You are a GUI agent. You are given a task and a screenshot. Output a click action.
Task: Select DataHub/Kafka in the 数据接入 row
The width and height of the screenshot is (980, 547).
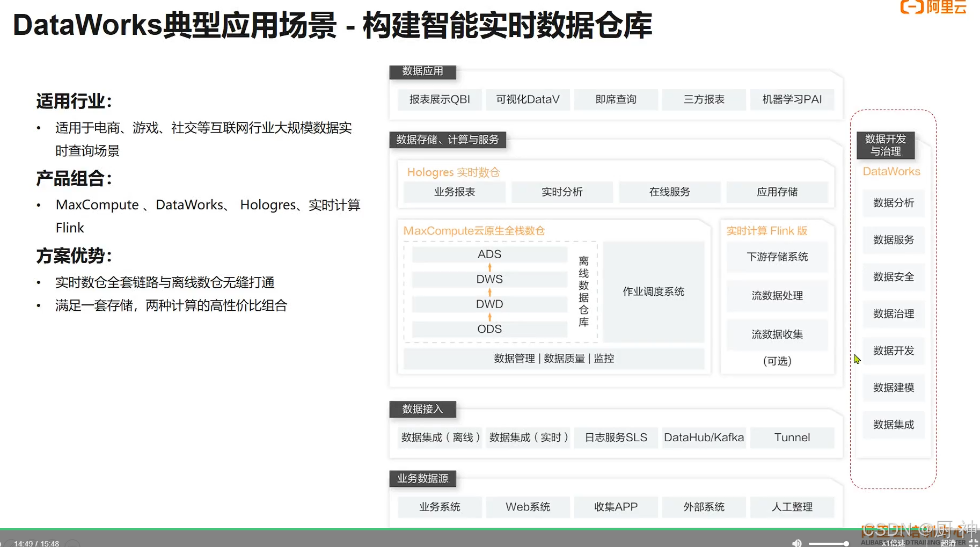pyautogui.click(x=704, y=437)
